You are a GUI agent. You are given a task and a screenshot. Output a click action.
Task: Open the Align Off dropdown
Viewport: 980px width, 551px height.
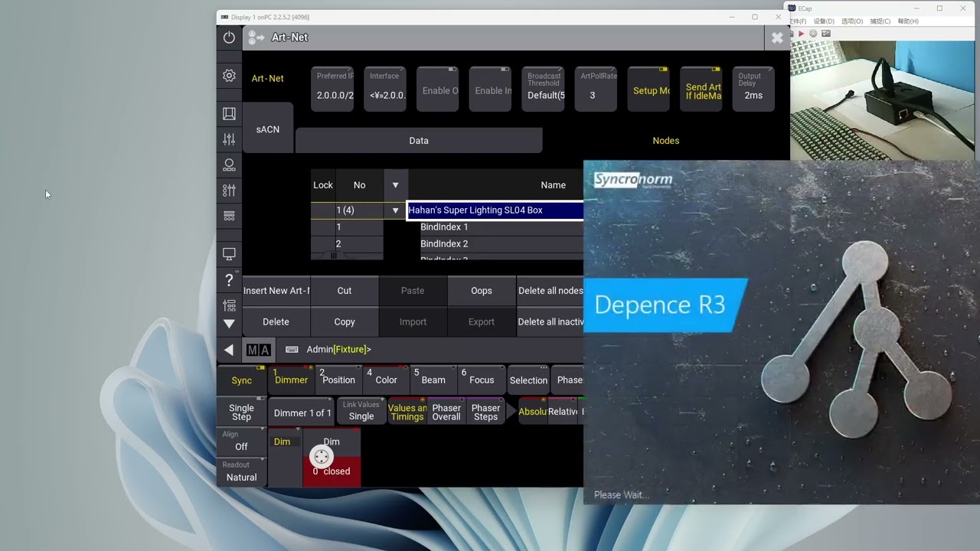(x=241, y=442)
